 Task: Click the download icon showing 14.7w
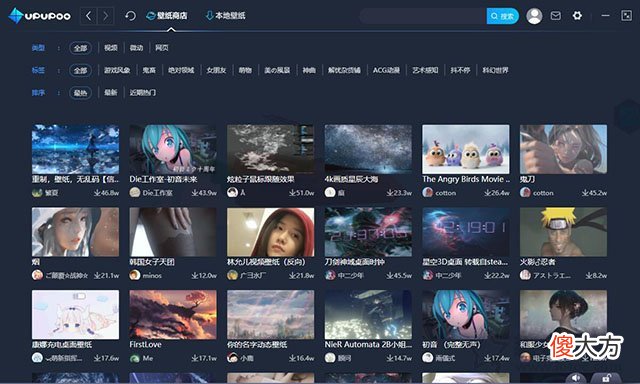tap(390, 358)
